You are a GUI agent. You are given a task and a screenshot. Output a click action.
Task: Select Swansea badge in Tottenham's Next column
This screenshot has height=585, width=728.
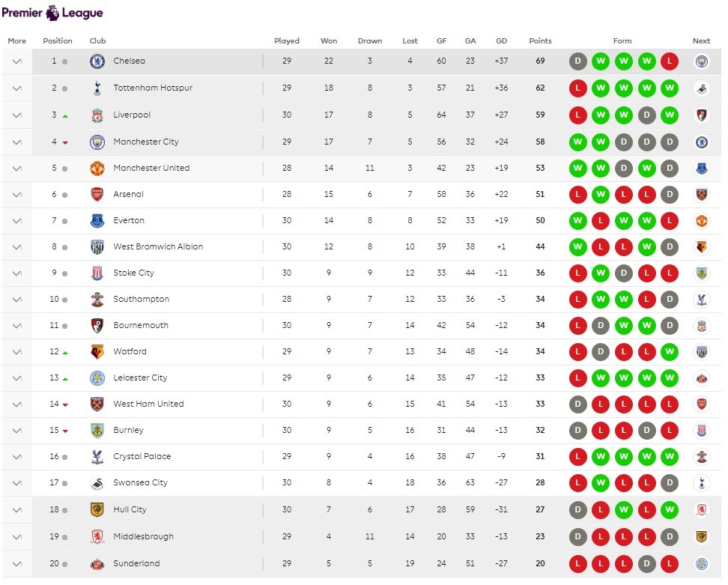click(702, 88)
